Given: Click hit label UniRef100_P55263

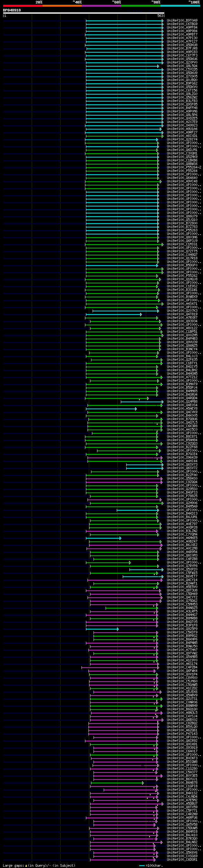Looking at the screenshot, I should (182, 230).
